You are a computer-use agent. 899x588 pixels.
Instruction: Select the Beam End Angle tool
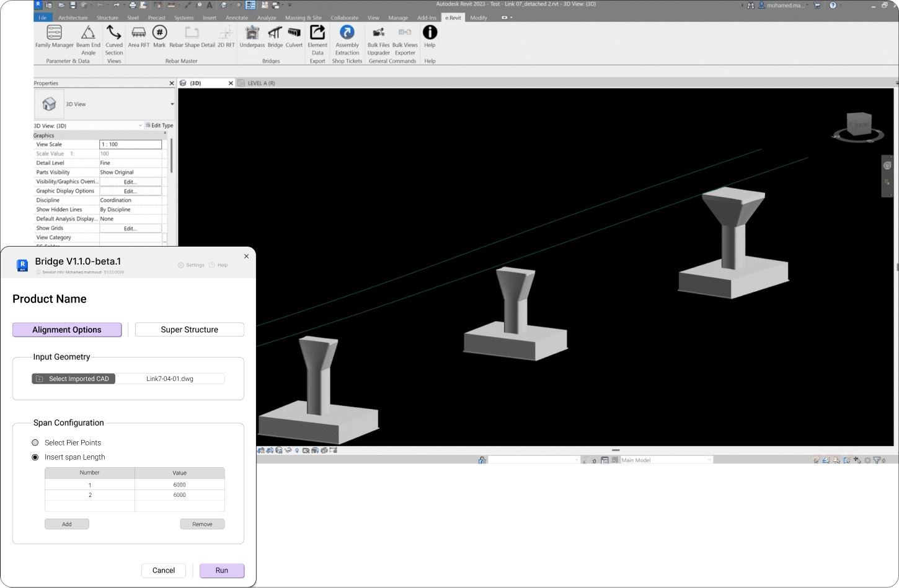click(x=88, y=38)
